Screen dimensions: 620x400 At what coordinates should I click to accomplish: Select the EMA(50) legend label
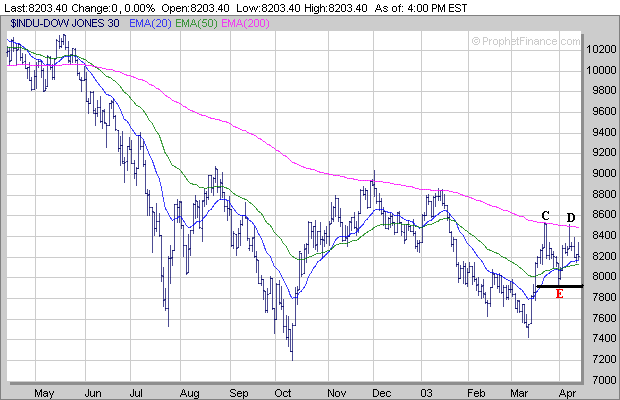tap(197, 23)
